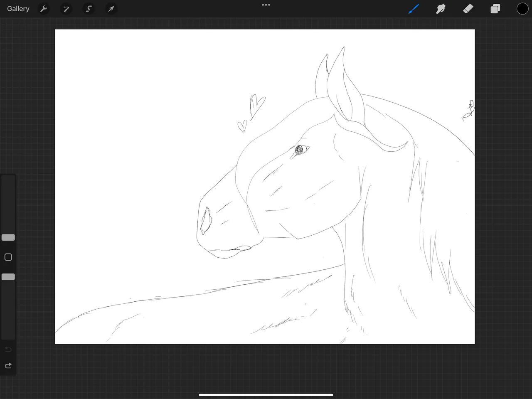Click the horse's eye on canvas
This screenshot has width=532, height=399.
pyautogui.click(x=300, y=150)
